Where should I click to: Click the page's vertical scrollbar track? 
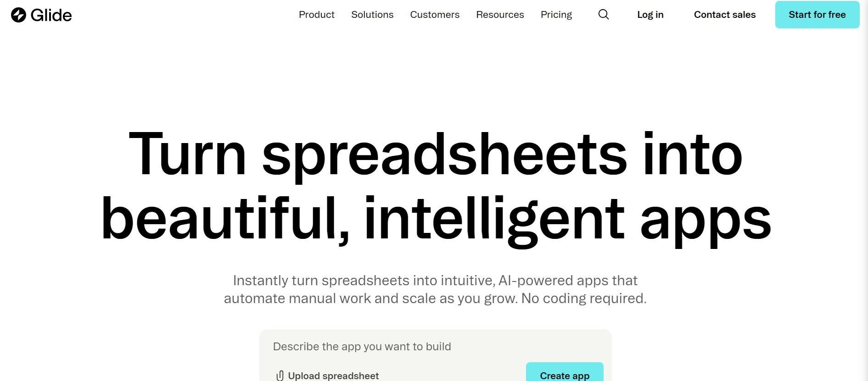click(864, 206)
